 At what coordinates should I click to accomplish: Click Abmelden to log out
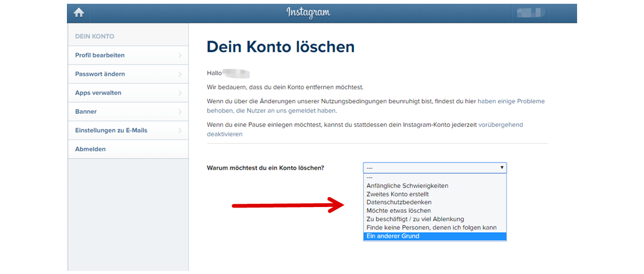(128, 149)
